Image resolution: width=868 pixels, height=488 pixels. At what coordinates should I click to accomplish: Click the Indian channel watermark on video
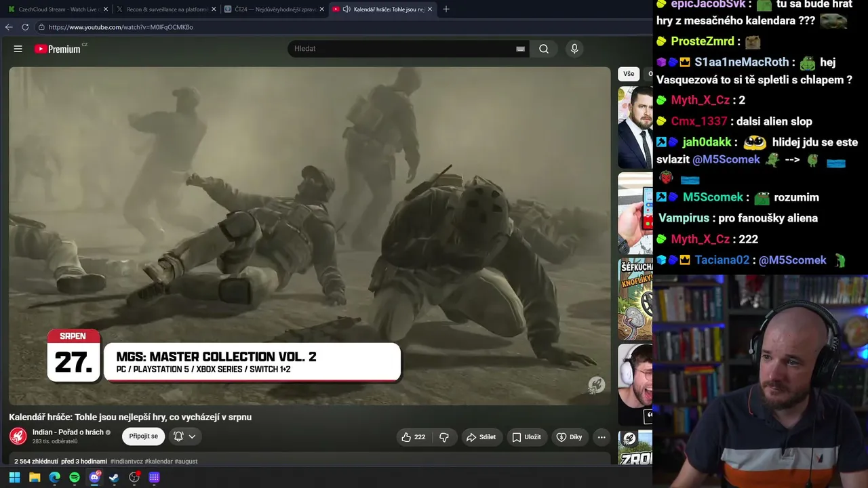click(596, 385)
